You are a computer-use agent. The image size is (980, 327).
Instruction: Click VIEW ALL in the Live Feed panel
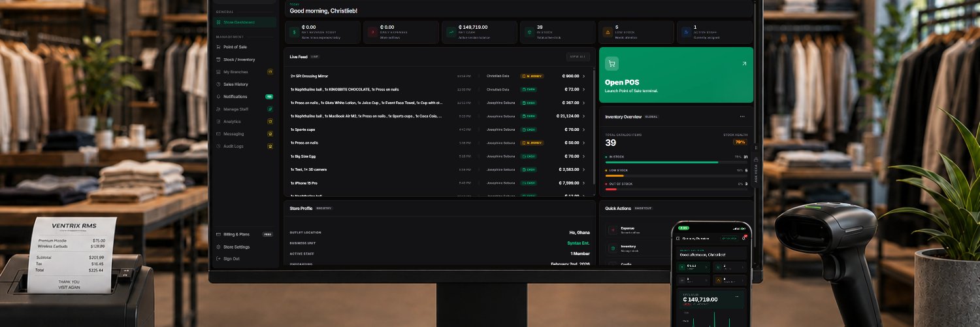(578, 57)
